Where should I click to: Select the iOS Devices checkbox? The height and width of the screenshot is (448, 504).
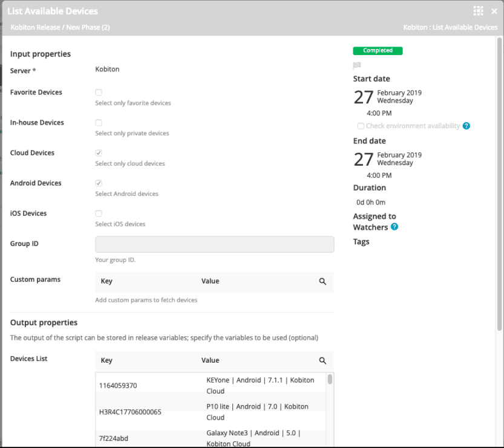[98, 213]
